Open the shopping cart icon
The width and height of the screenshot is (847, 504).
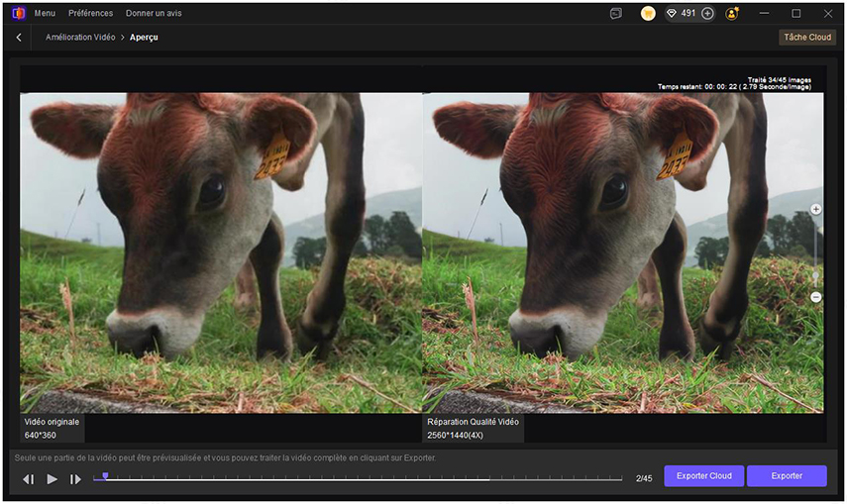tap(648, 14)
